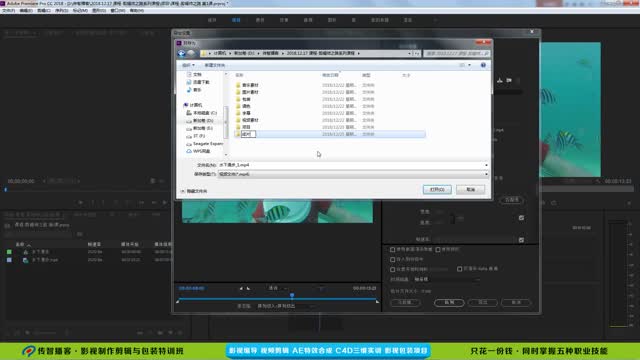Select the 图片素材 folder
640x360 pixels.
click(x=247, y=92)
